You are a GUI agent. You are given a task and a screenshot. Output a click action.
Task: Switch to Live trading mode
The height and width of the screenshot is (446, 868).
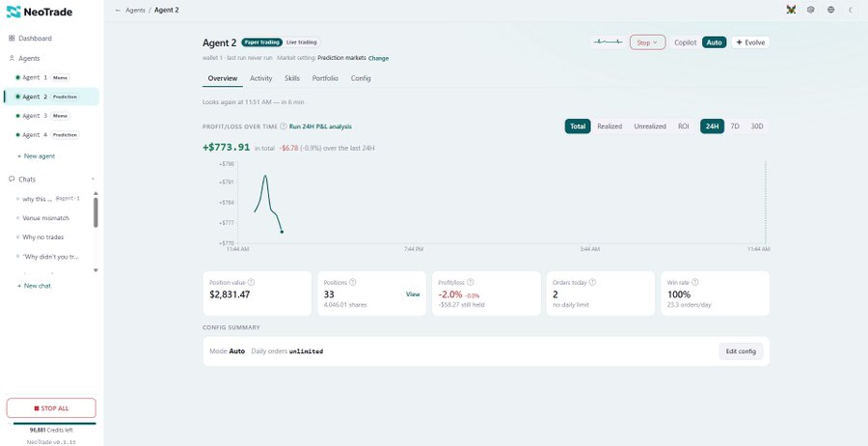[x=302, y=42]
